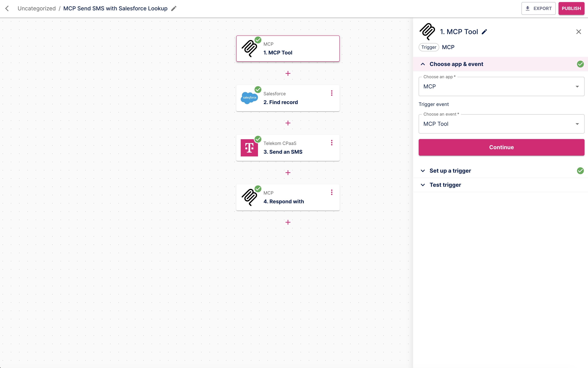Open three-dot menu on Respond with step
588x368 pixels.
(332, 192)
